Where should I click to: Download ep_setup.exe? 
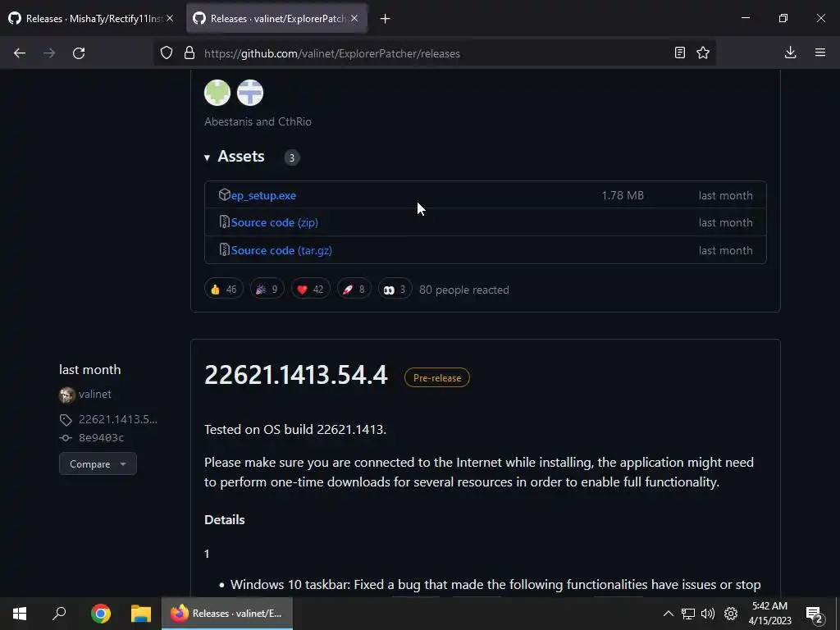263,195
